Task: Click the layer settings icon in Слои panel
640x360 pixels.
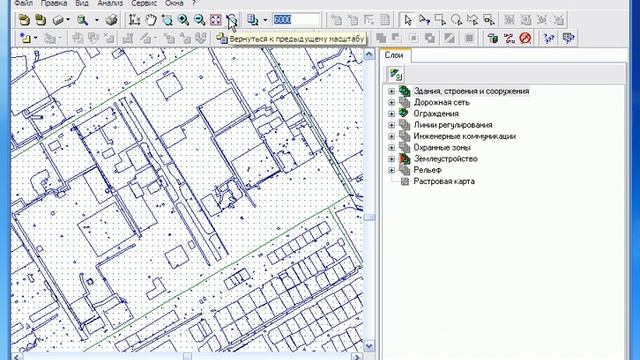Action: pos(395,74)
